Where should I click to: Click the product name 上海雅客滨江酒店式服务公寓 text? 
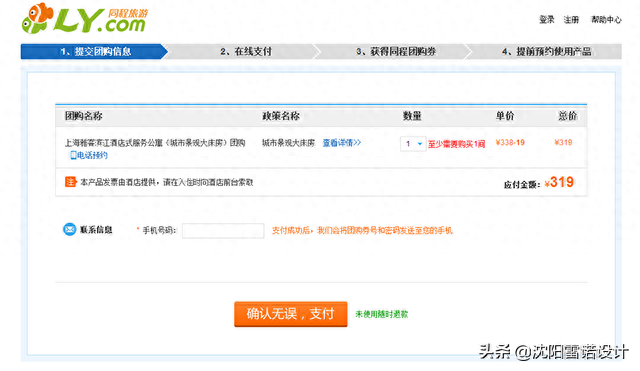click(155, 143)
